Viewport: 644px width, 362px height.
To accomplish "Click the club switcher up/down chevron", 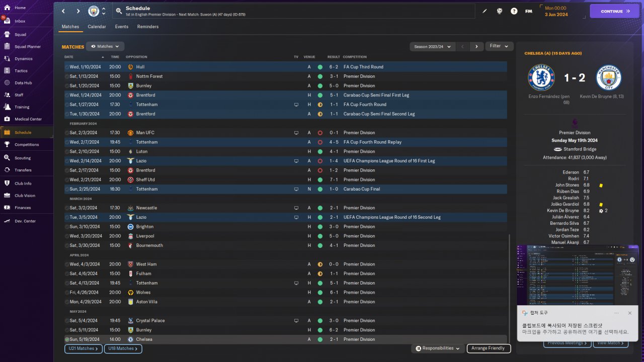I will [104, 11].
